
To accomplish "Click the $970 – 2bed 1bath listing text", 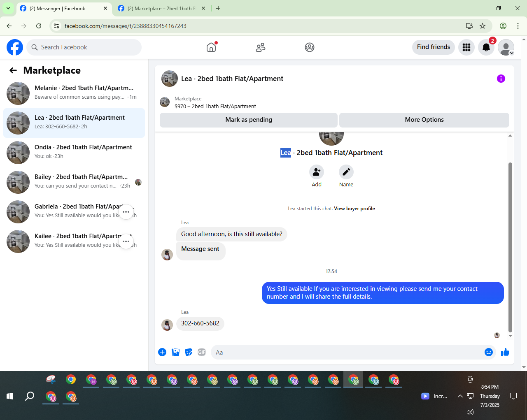I will [215, 106].
